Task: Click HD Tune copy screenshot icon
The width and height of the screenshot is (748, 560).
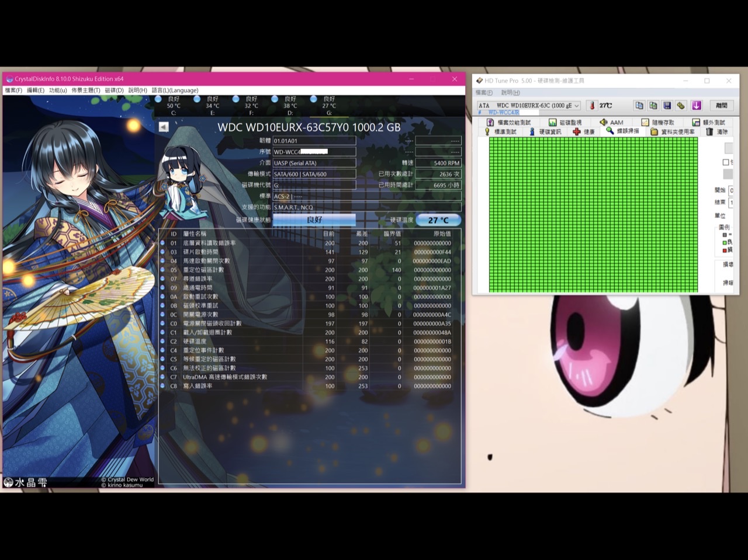Action: point(653,106)
